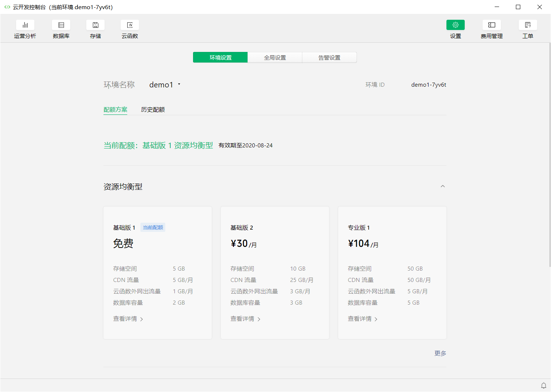Screen dimensions: 551x392
Task: View details of 基础版 1 plan
Action: click(128, 319)
